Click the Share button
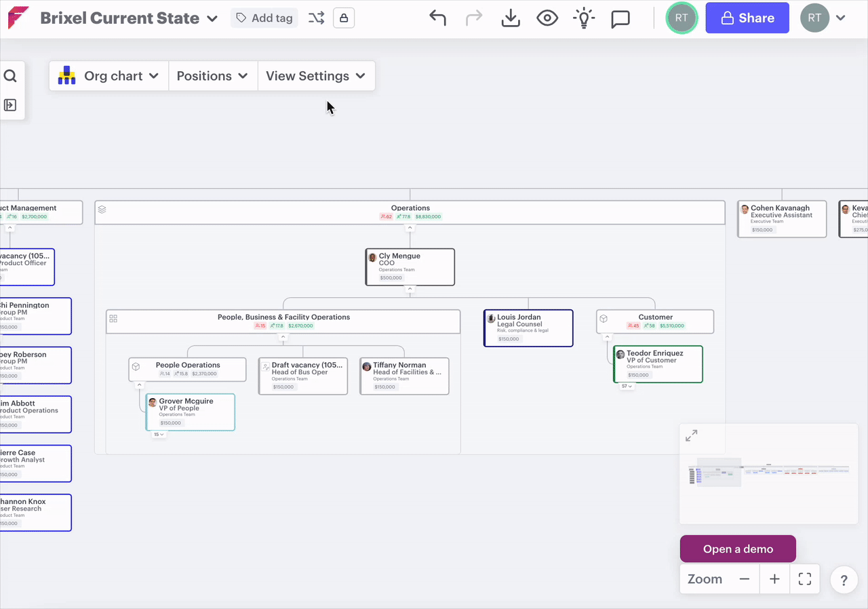 click(x=747, y=18)
